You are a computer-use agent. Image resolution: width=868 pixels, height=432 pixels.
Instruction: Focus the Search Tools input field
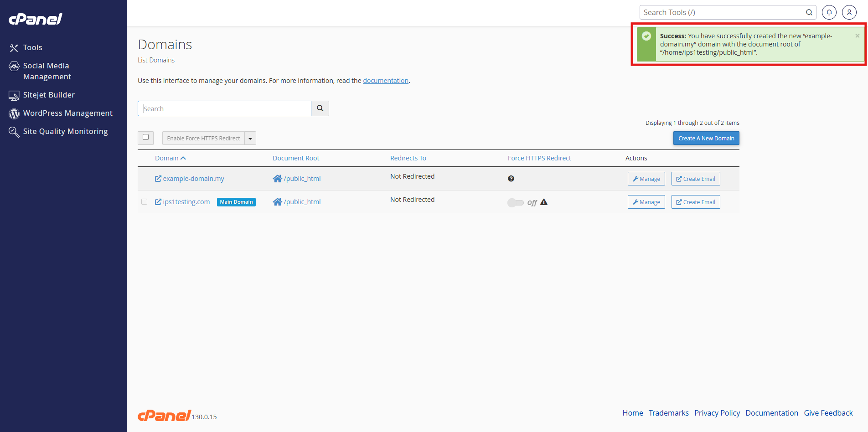[x=723, y=12]
